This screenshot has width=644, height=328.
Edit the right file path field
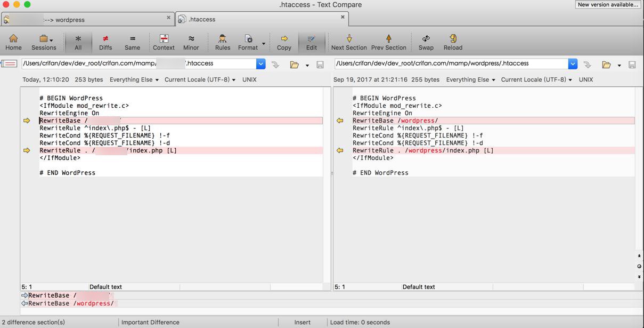point(451,63)
